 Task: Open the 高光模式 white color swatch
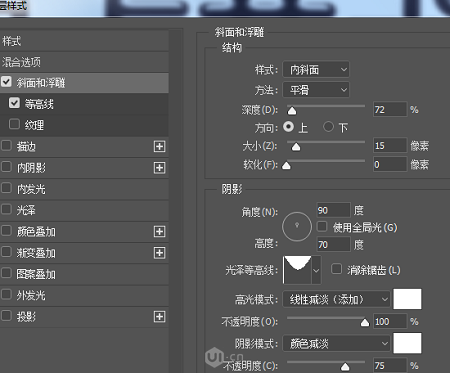(x=407, y=299)
